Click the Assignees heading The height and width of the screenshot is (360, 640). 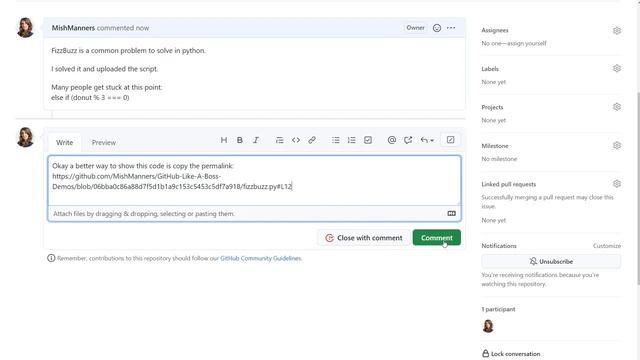pyautogui.click(x=495, y=30)
